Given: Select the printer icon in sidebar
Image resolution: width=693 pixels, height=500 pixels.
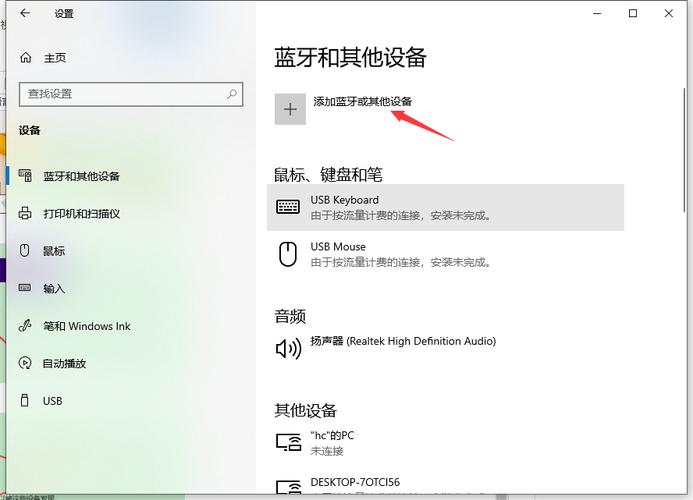Looking at the screenshot, I should click(25, 213).
